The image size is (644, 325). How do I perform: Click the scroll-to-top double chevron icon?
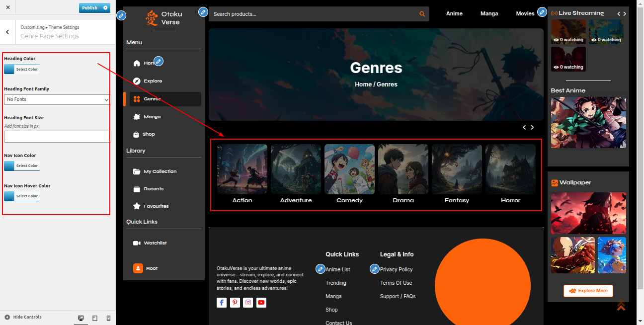[621, 305]
